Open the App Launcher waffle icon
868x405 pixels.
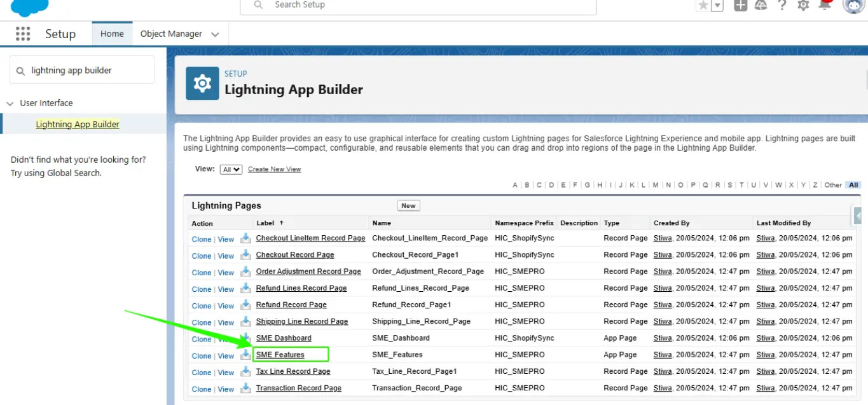click(x=23, y=34)
